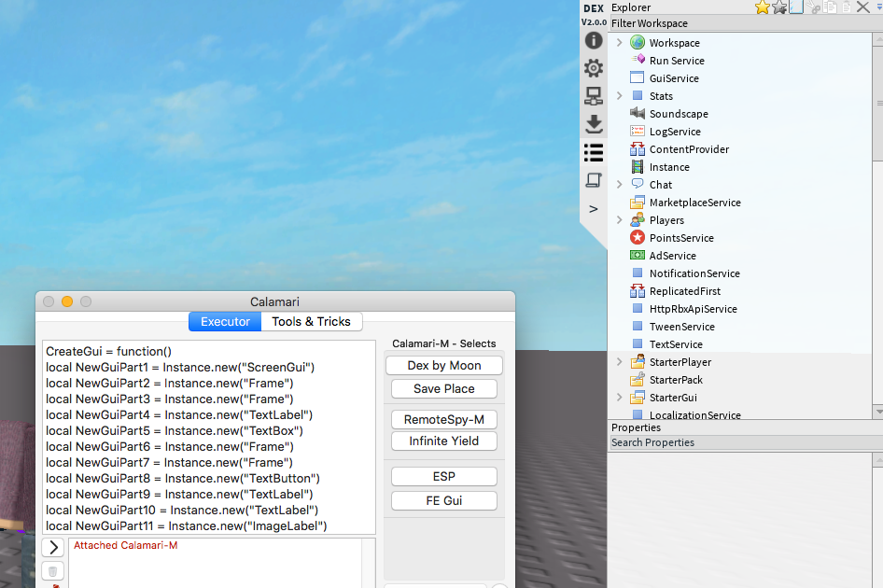Image resolution: width=883 pixels, height=588 pixels.
Task: Expand the Workspace tree node
Action: 620,42
